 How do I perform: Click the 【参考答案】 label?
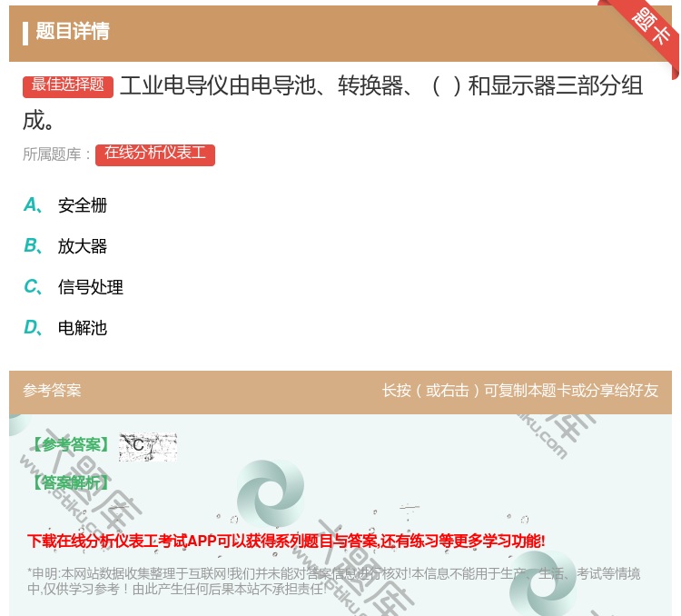tap(70, 444)
